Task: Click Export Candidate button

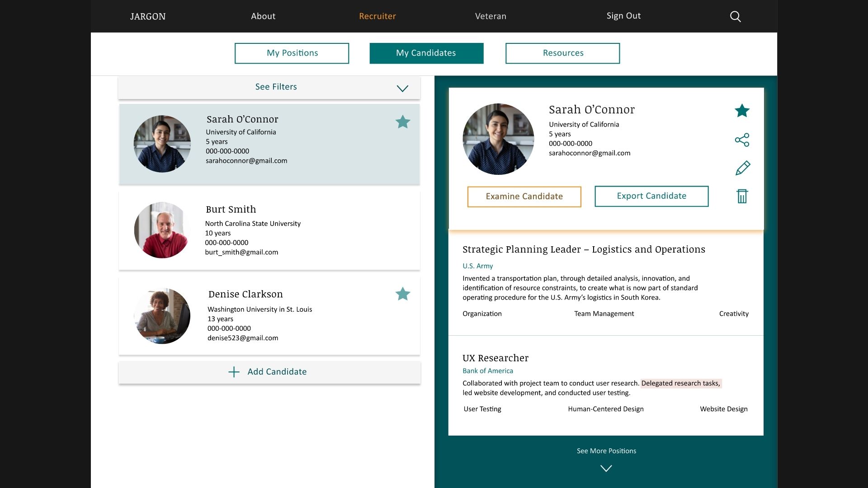Action: tap(651, 196)
